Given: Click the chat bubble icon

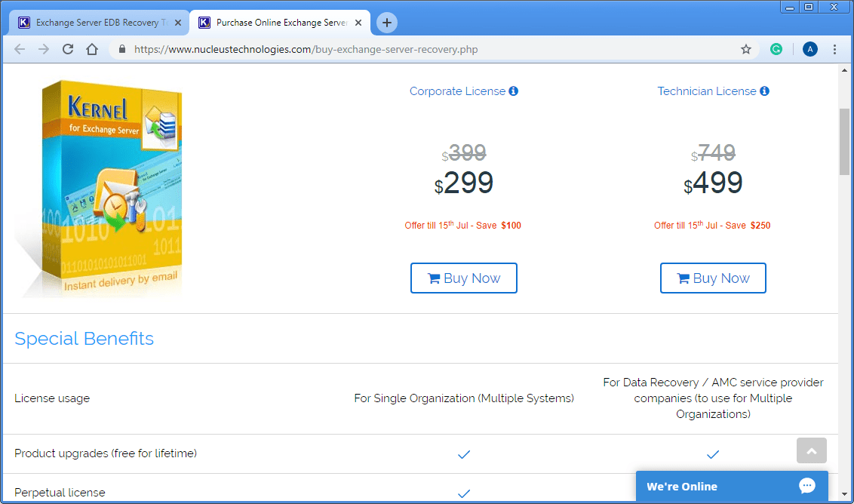Looking at the screenshot, I should pos(807,485).
